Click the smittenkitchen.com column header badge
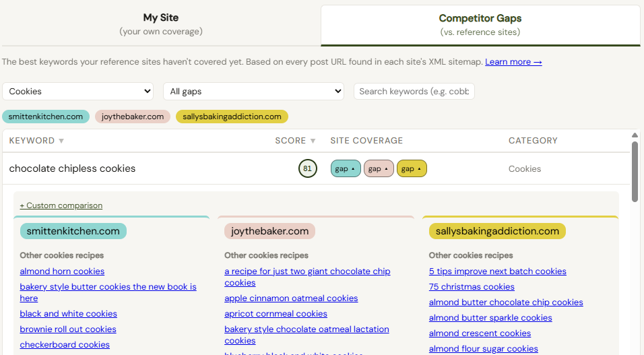The height and width of the screenshot is (355, 644). tap(73, 231)
